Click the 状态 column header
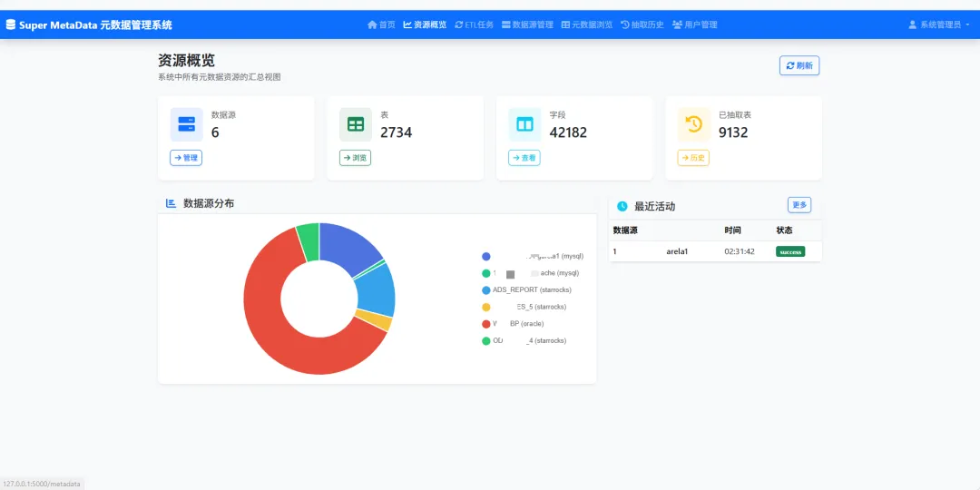 tap(784, 230)
